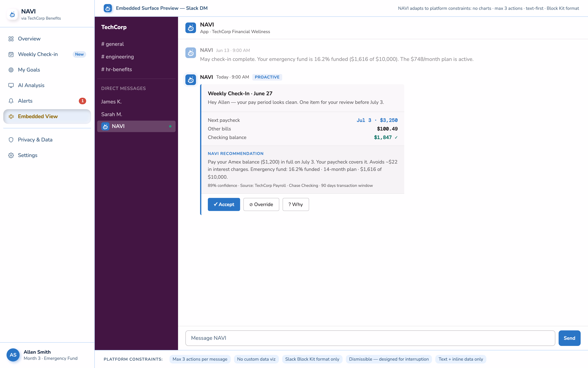Screen dimensions: 588x368
Task: Click the Max 3 actions per message chip
Action: 200,359
